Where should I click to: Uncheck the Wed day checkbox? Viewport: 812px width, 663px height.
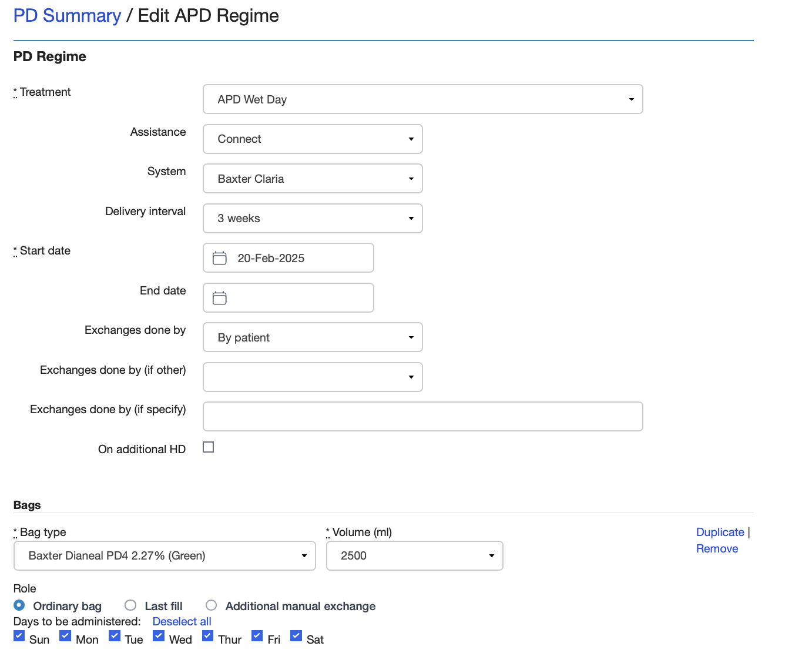click(158, 635)
